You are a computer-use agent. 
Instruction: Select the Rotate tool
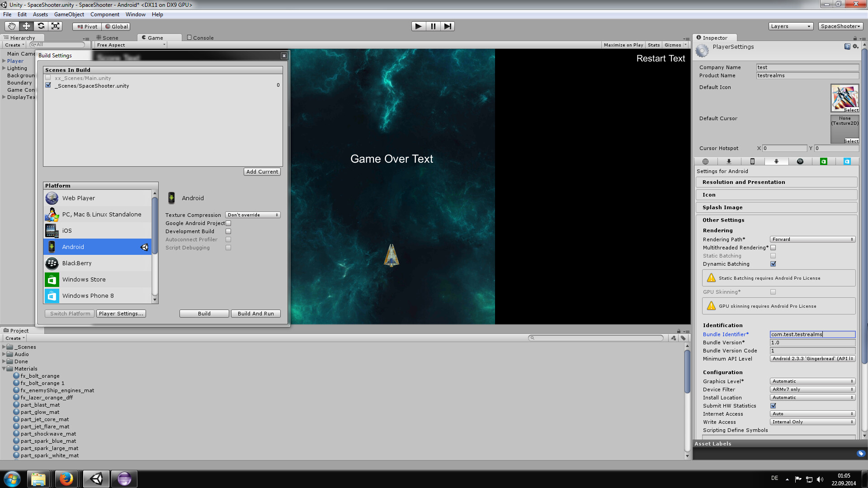pyautogui.click(x=41, y=26)
